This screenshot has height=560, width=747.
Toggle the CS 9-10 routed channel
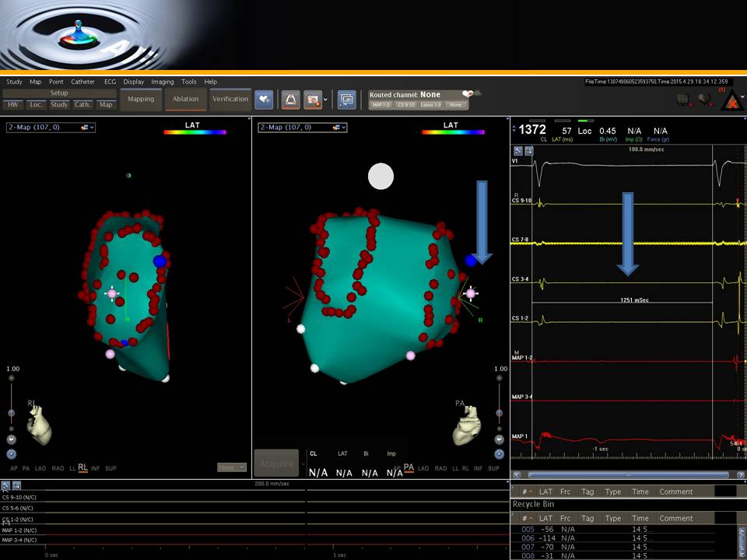click(x=405, y=105)
